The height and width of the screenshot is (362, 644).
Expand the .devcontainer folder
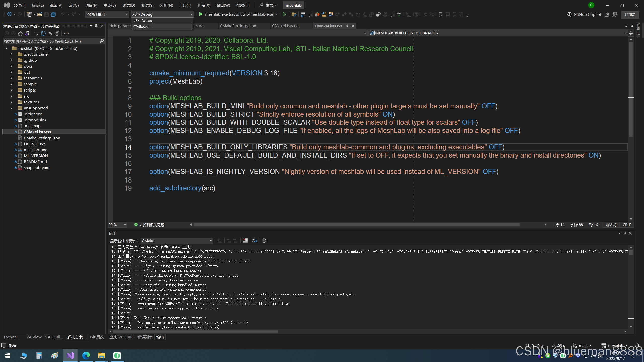[11, 54]
